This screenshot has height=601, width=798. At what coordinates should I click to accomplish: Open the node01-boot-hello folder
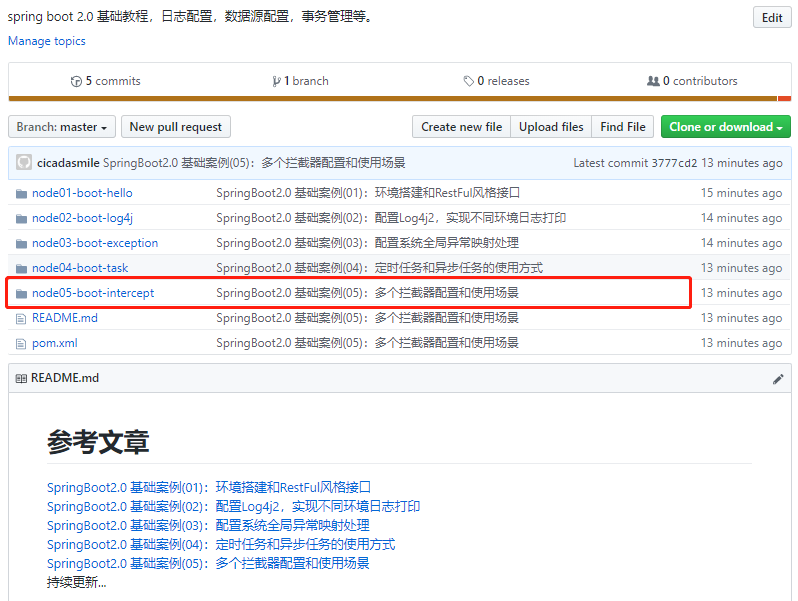[82, 193]
